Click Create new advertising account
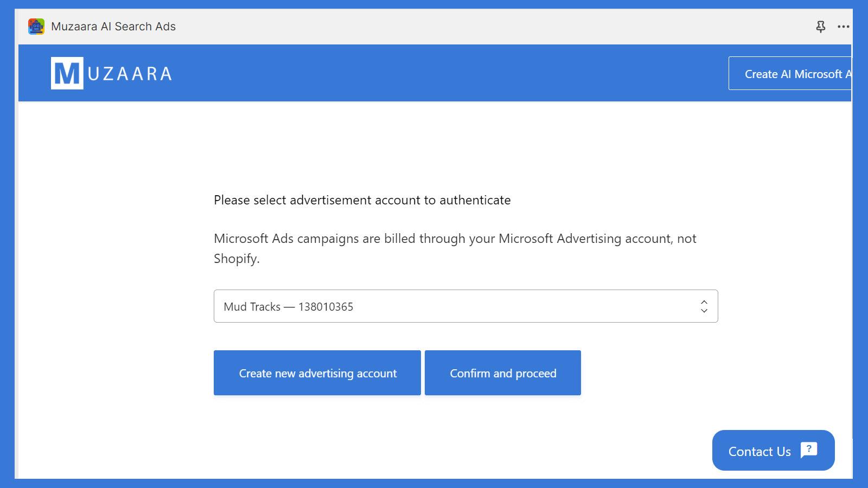The height and width of the screenshot is (488, 868). (x=317, y=373)
